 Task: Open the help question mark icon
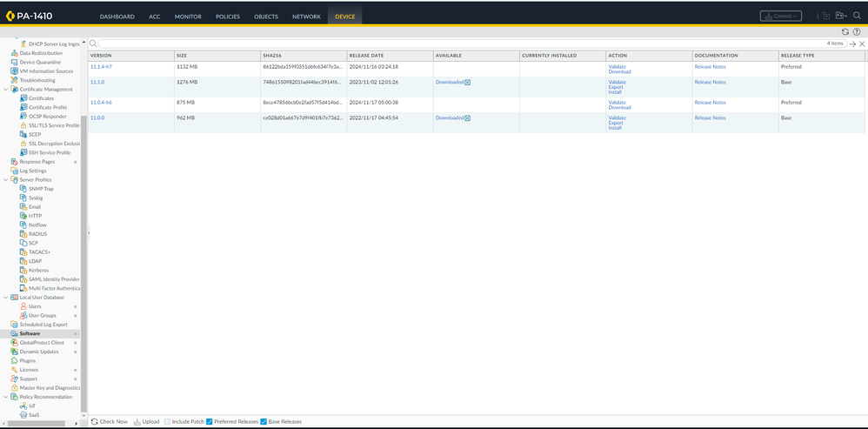[857, 32]
